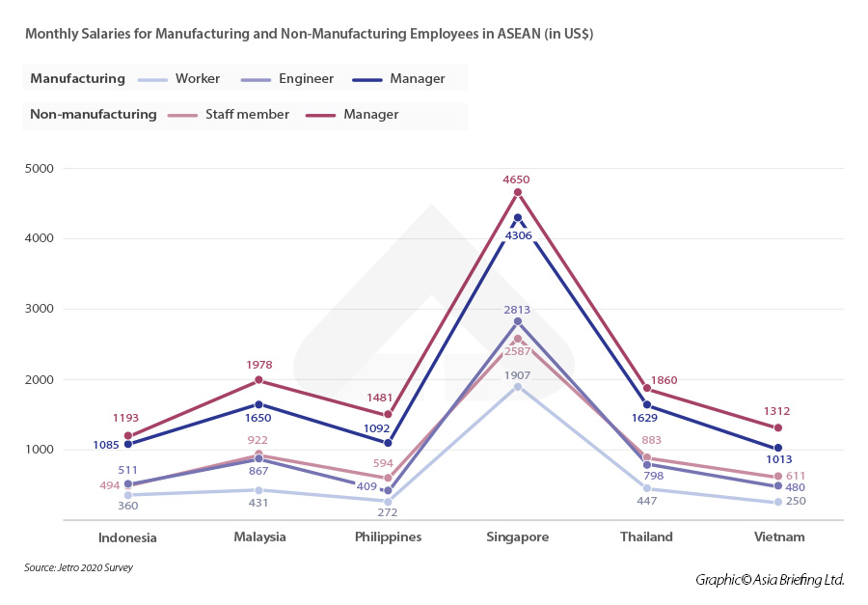Click the chart title text
868x605 pixels.
[x=309, y=34]
